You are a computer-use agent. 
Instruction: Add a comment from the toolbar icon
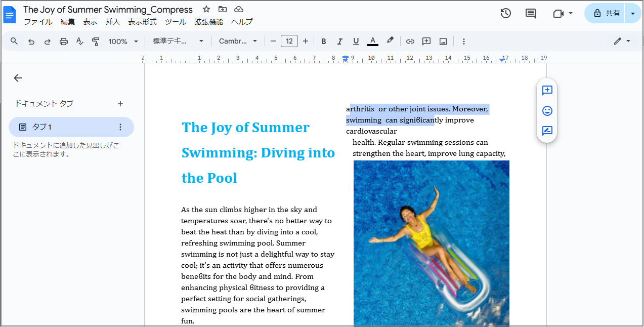tap(426, 42)
